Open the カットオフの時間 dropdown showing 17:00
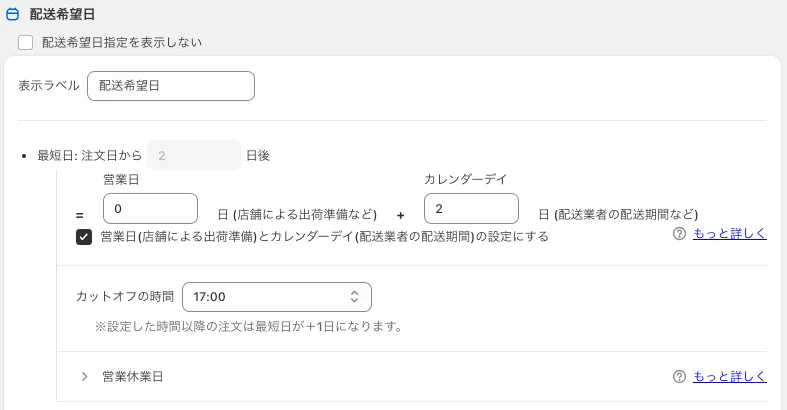Image resolution: width=787 pixels, height=410 pixels. pos(276,297)
